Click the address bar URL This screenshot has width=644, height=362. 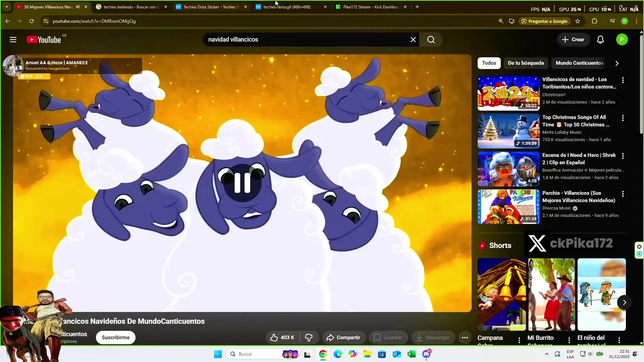point(94,21)
